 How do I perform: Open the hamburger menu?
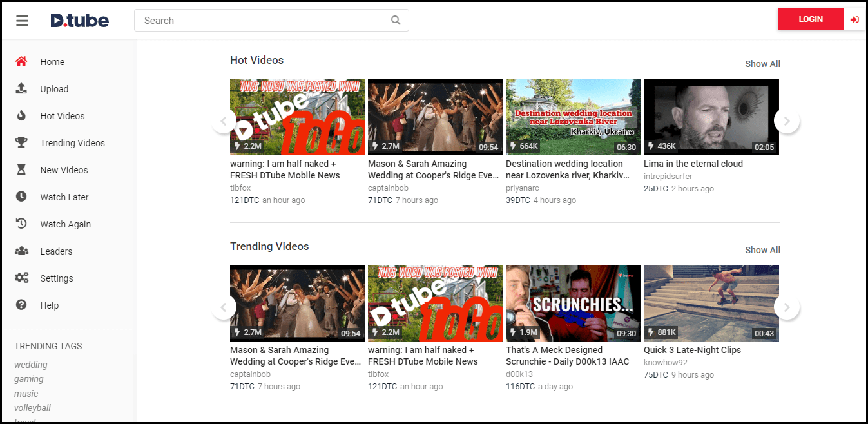(x=22, y=20)
